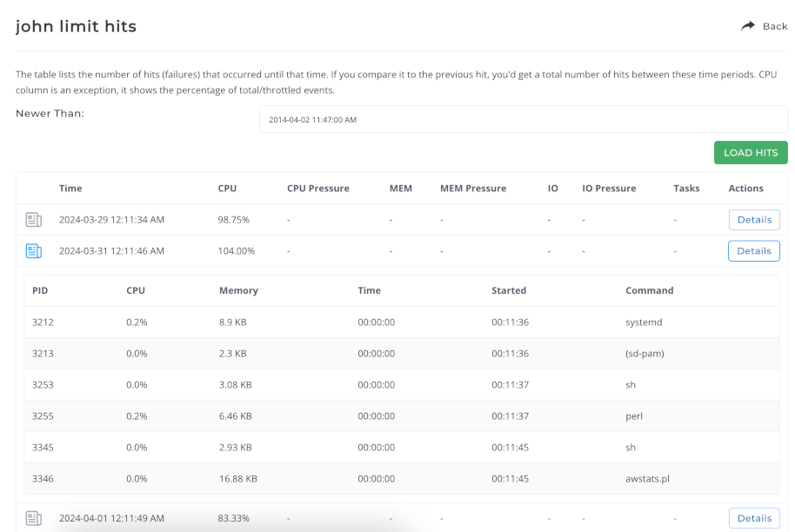The width and height of the screenshot is (795, 532).
Task: Click the IO Pressure column header
Action: [x=609, y=188]
